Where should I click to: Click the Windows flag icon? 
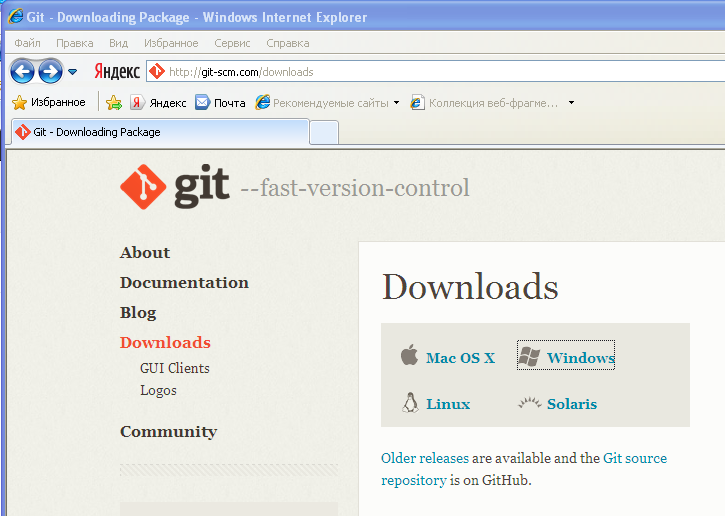(529, 356)
